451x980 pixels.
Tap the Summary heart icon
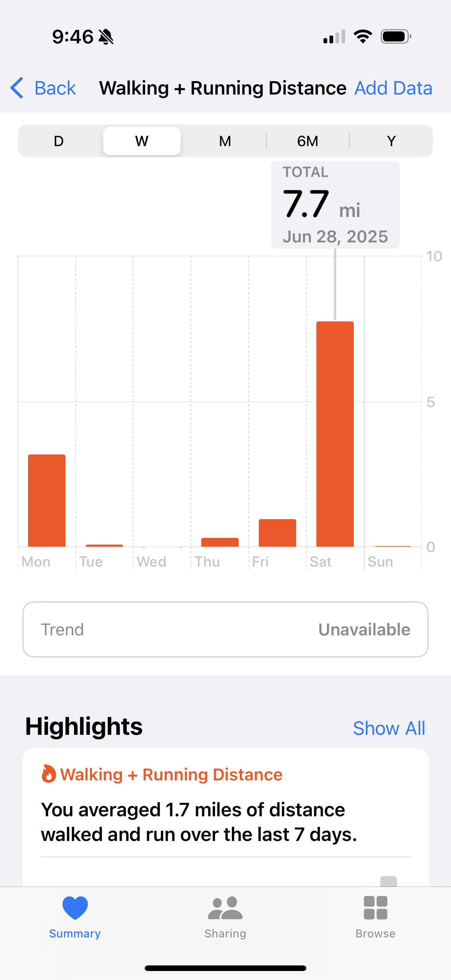click(x=75, y=908)
